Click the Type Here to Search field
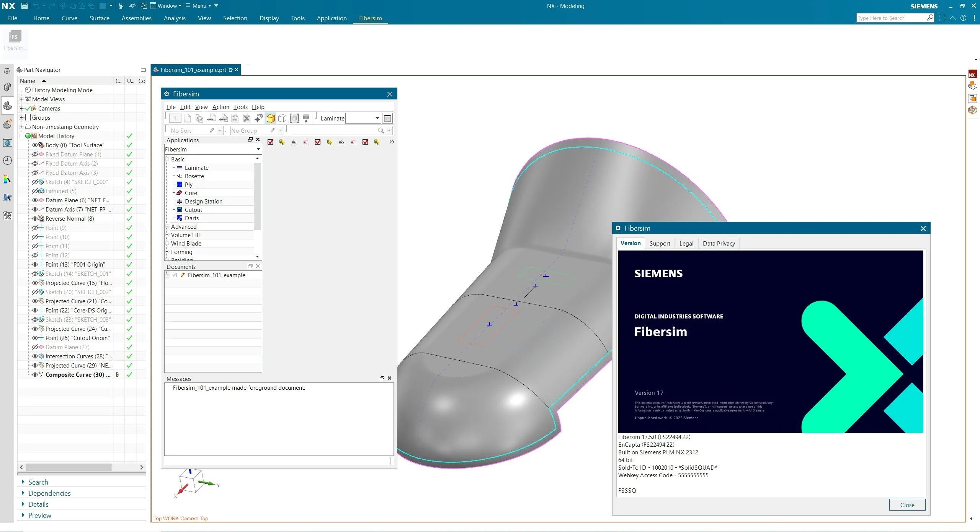 (x=891, y=18)
